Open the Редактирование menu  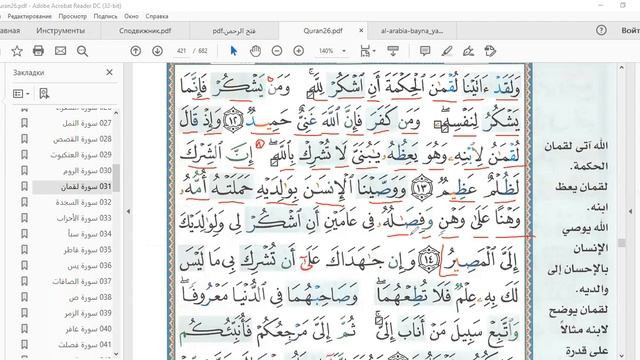[x=29, y=16]
